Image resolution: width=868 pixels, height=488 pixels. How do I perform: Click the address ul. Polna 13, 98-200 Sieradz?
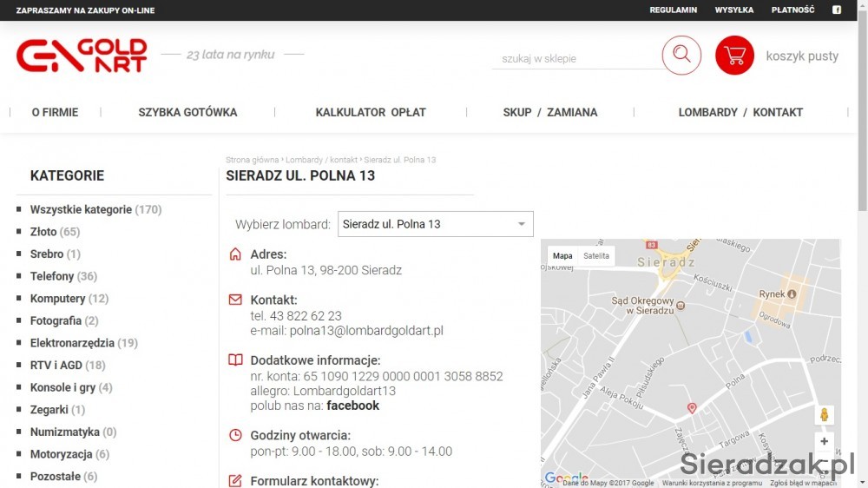[x=326, y=270]
